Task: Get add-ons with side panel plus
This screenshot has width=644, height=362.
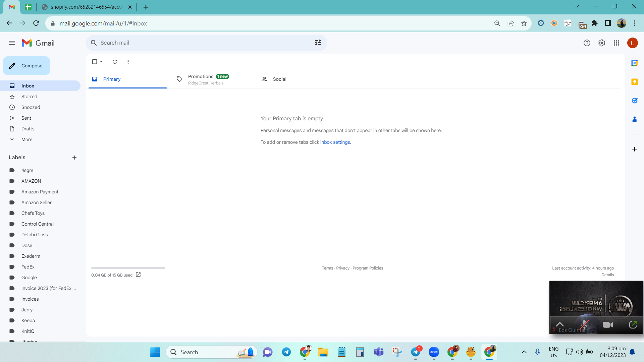Action: 634,149
